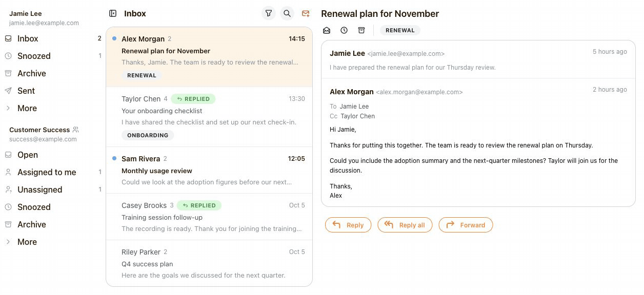Open the Training session follow-up email
644x295 pixels.
(x=209, y=217)
